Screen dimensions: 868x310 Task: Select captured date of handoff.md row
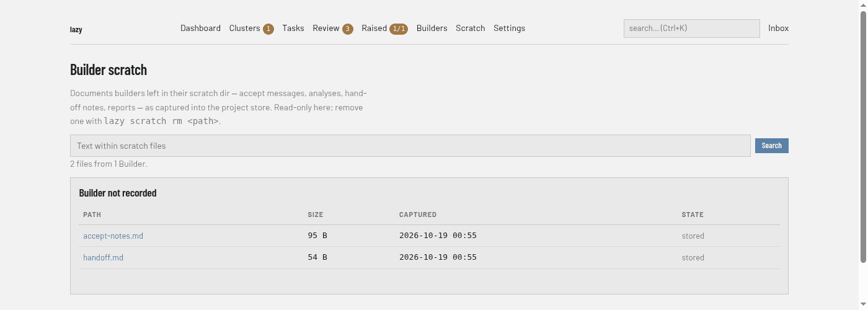[438, 257]
